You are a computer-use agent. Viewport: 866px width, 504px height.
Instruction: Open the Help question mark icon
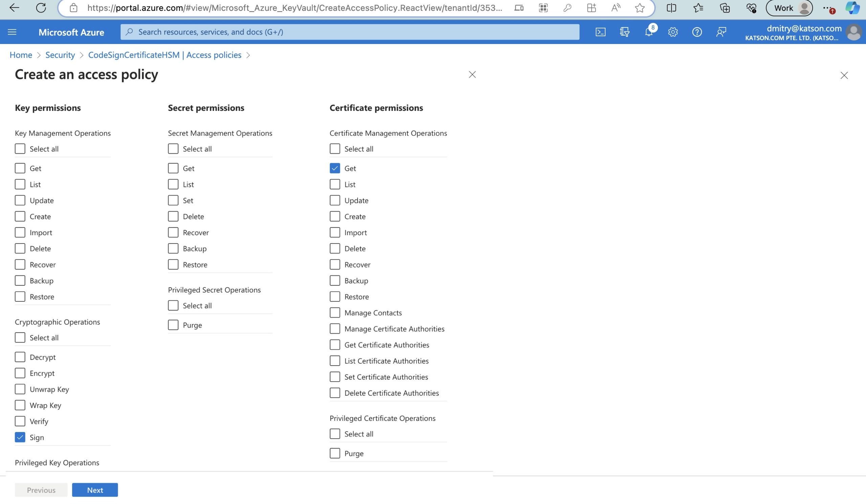click(x=697, y=32)
